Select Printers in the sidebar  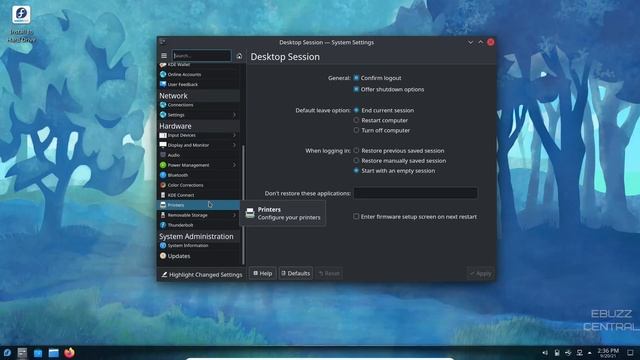click(199, 205)
